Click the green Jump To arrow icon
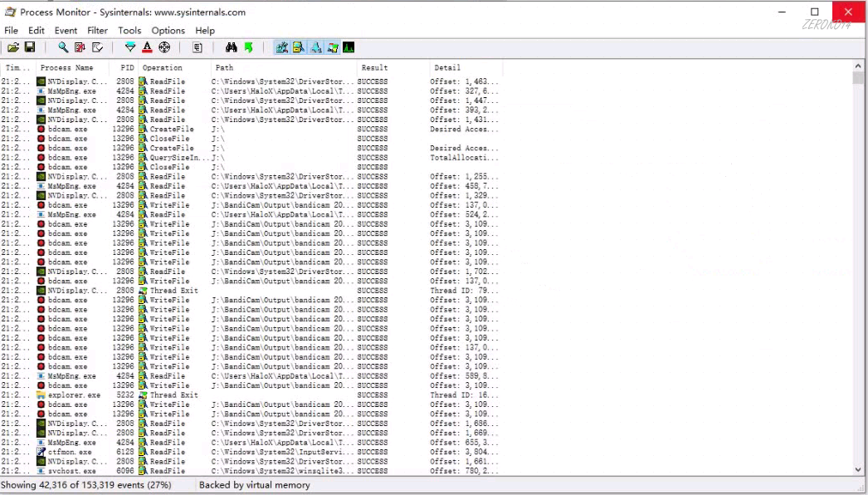 pos(249,47)
